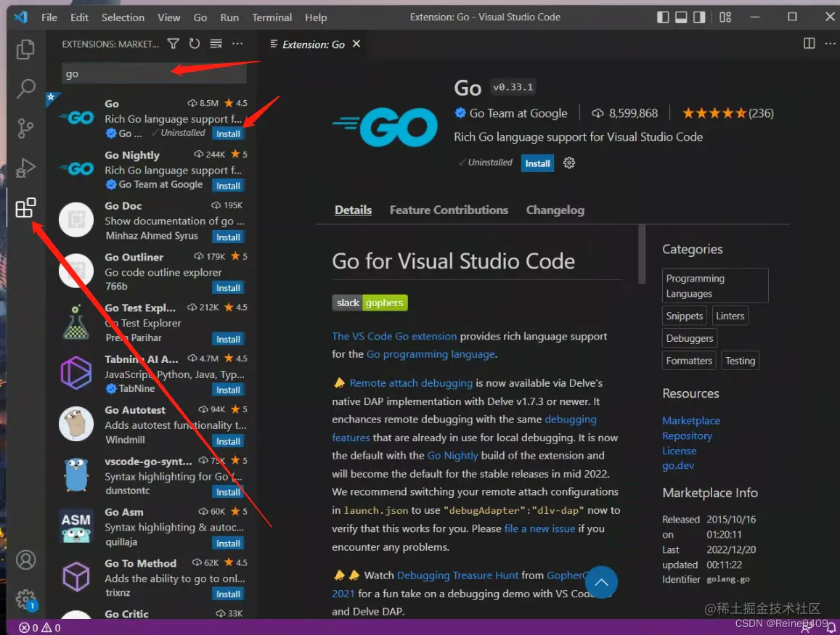Install the Go To Method extension

228,594
